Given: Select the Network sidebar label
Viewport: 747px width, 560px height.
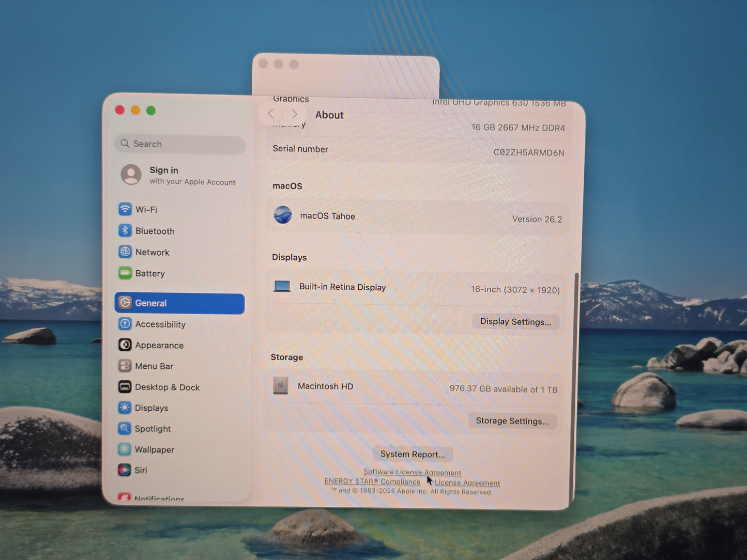Looking at the screenshot, I should point(153,252).
